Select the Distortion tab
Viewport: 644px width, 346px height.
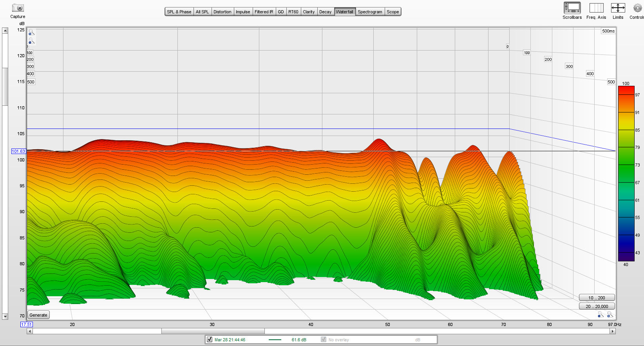pos(222,12)
